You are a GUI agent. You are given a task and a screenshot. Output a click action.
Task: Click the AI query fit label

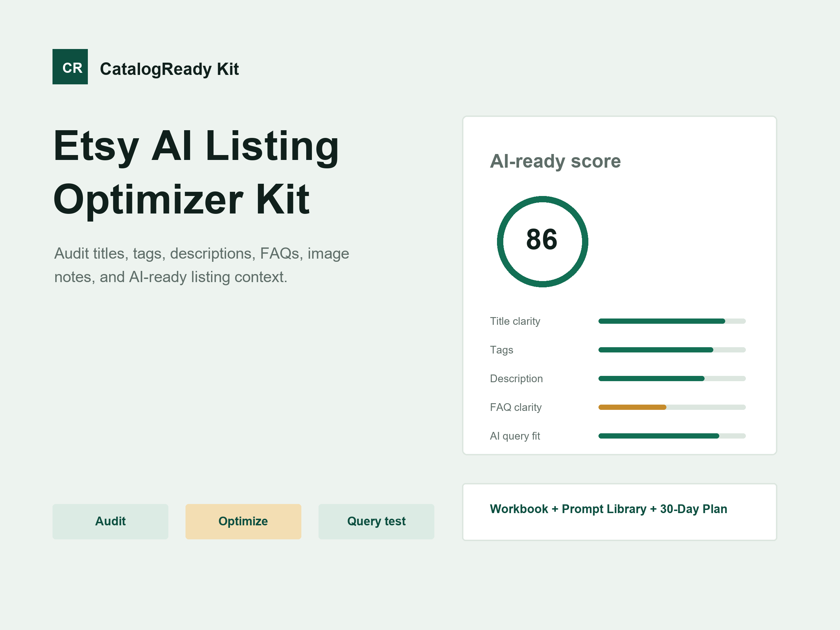514,436
